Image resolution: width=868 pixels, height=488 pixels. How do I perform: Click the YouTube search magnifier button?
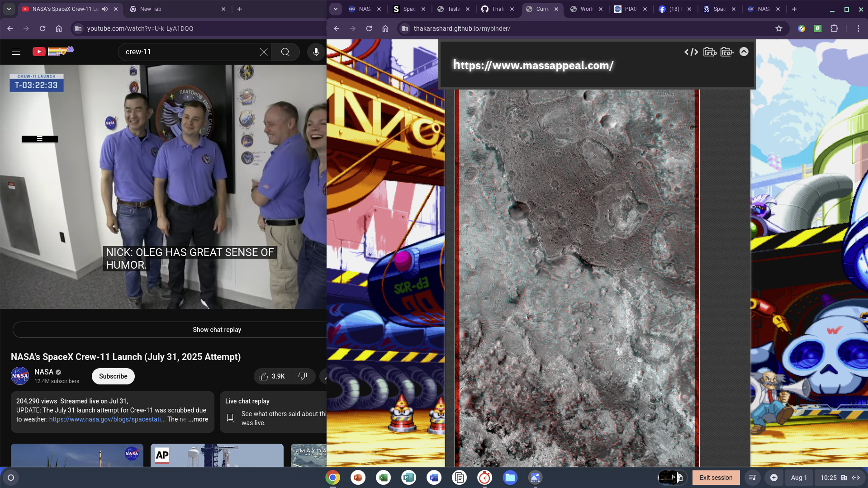(x=285, y=52)
